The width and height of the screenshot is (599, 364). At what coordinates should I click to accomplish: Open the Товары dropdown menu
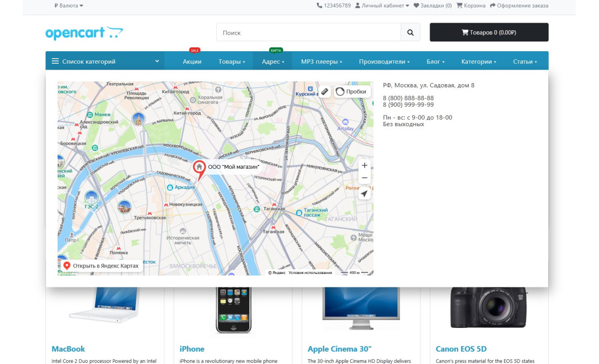coord(232,61)
